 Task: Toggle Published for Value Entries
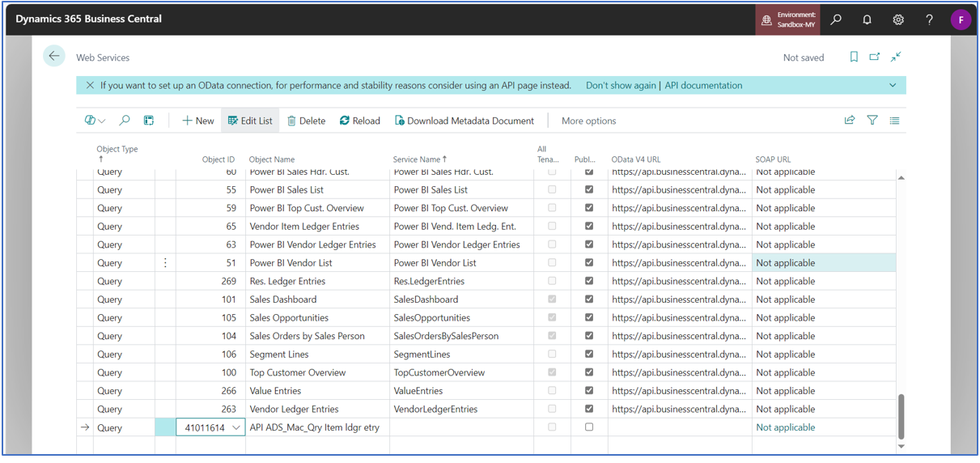589,391
